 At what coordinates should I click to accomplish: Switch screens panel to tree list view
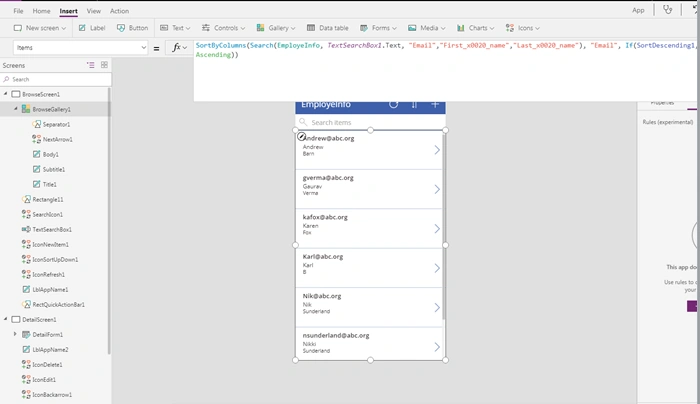(91, 65)
